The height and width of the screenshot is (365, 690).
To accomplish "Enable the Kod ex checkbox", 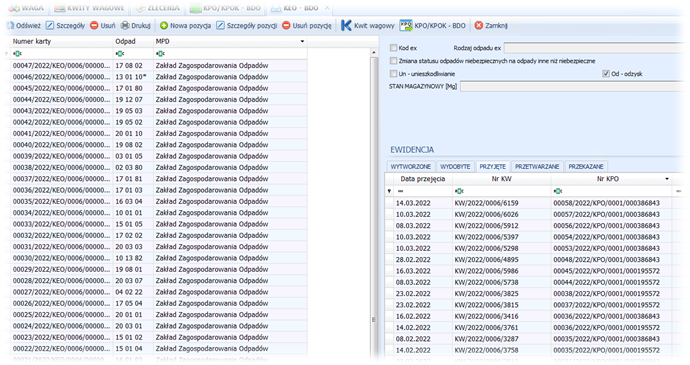I will point(393,48).
